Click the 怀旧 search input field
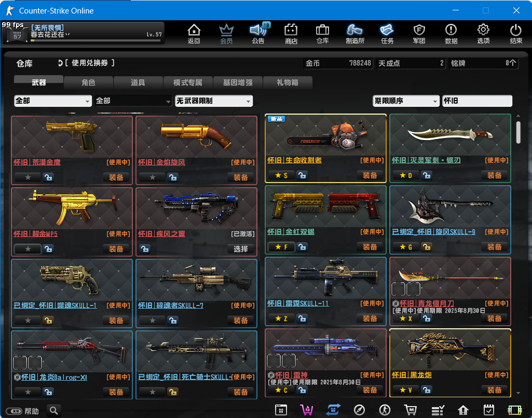 477,101
